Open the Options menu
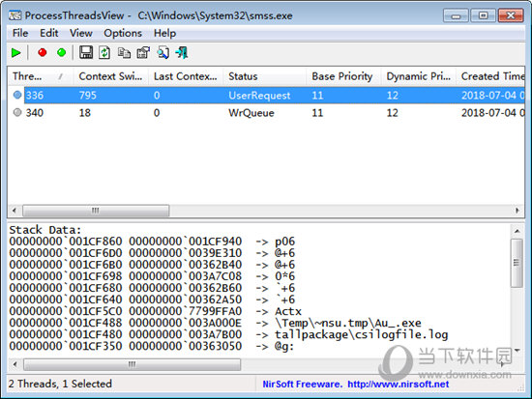 click(123, 33)
